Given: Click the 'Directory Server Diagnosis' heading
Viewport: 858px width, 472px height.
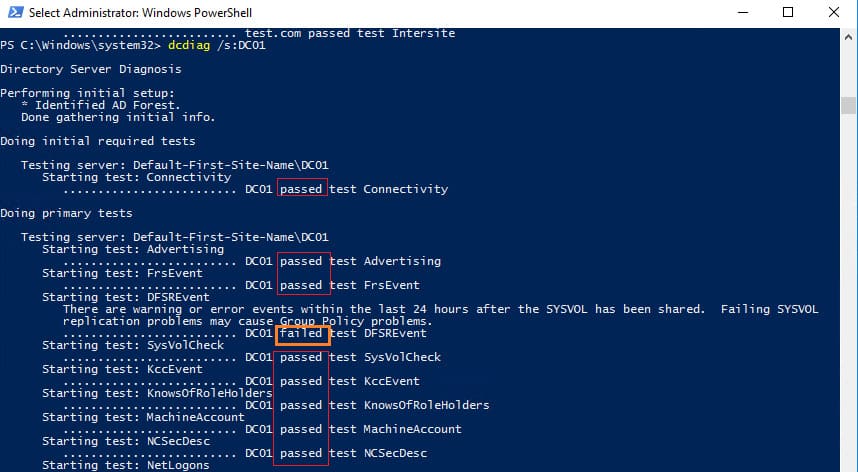Looking at the screenshot, I should point(91,69).
